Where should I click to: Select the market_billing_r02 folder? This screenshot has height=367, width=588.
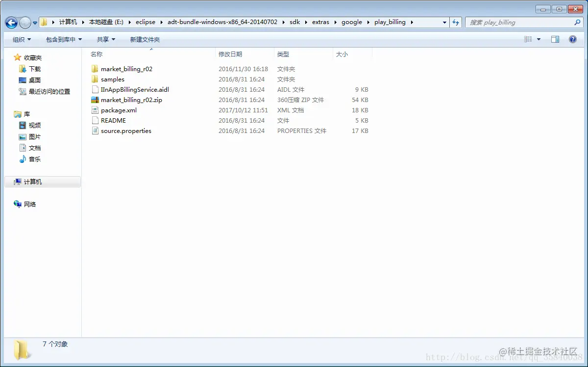coord(126,69)
